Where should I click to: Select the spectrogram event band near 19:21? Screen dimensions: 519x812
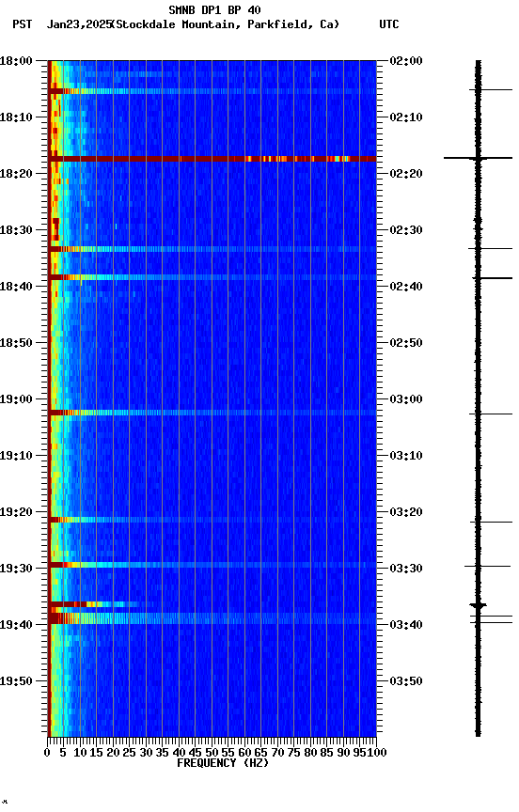(x=212, y=520)
